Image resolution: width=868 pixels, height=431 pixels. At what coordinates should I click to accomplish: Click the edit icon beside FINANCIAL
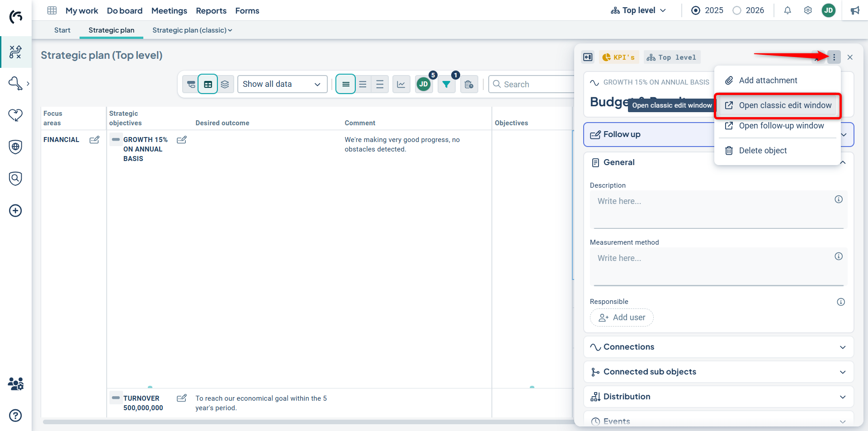(94, 140)
